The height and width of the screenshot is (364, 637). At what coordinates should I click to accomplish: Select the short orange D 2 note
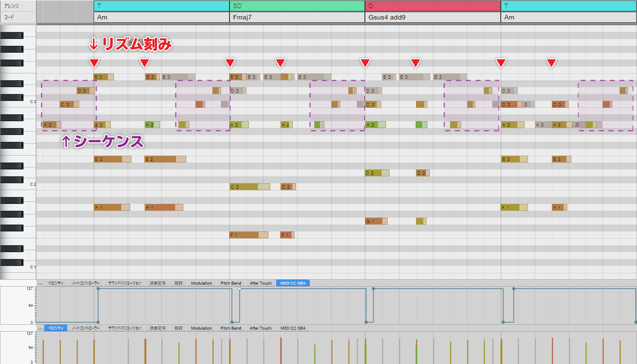[x=423, y=173]
